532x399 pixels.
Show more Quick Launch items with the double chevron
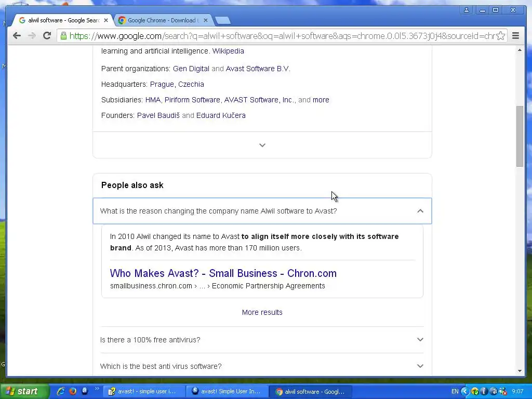97,389
